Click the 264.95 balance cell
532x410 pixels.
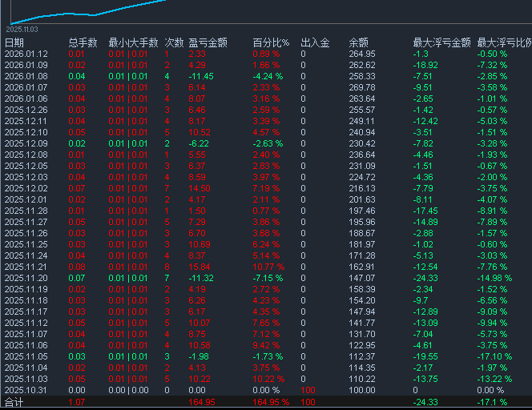click(x=362, y=54)
